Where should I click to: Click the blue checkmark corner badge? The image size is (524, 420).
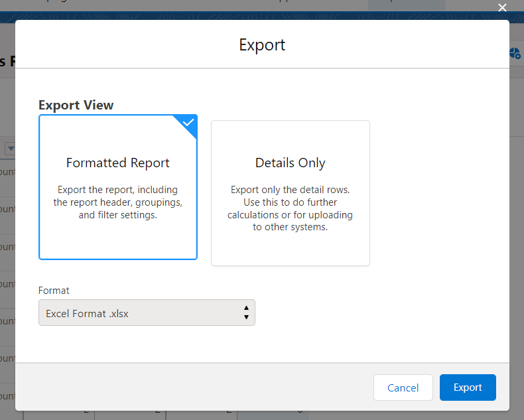[x=187, y=124]
